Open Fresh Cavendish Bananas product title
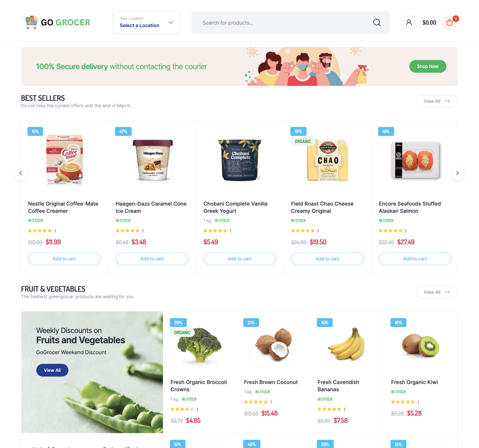 [x=338, y=386]
